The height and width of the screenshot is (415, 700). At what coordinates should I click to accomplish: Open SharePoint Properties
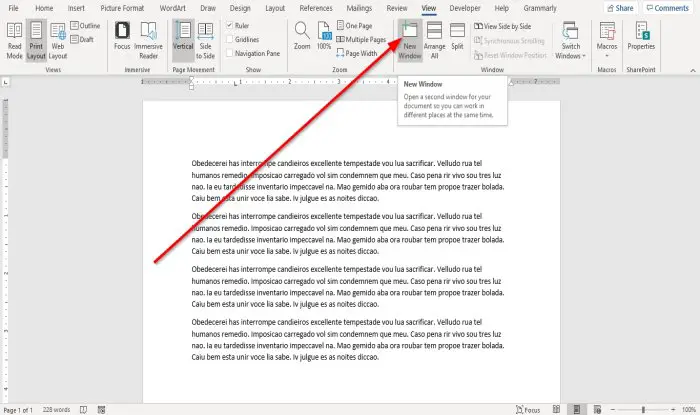click(641, 36)
